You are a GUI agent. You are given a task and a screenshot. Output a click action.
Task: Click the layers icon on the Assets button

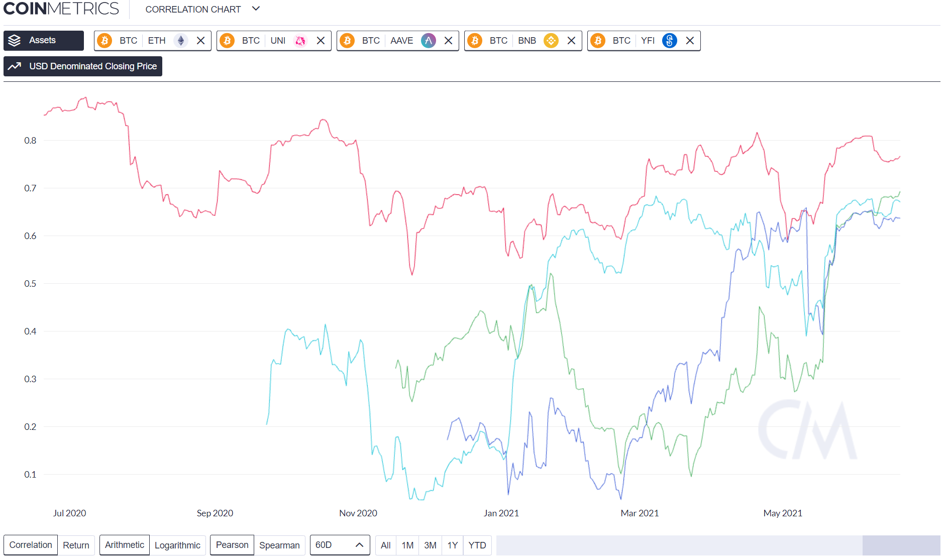click(x=14, y=40)
